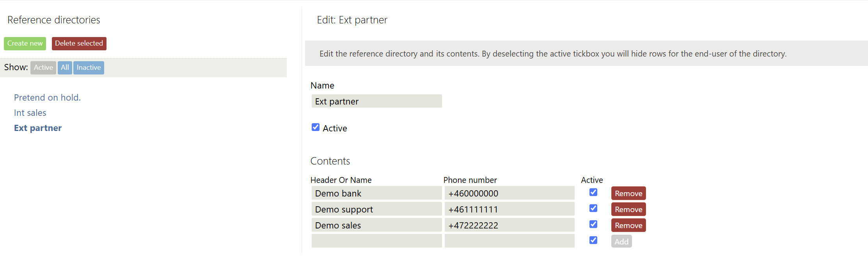Screen dimensions: 868x262
Task: Disable Active for Demo bank row
Action: click(593, 192)
